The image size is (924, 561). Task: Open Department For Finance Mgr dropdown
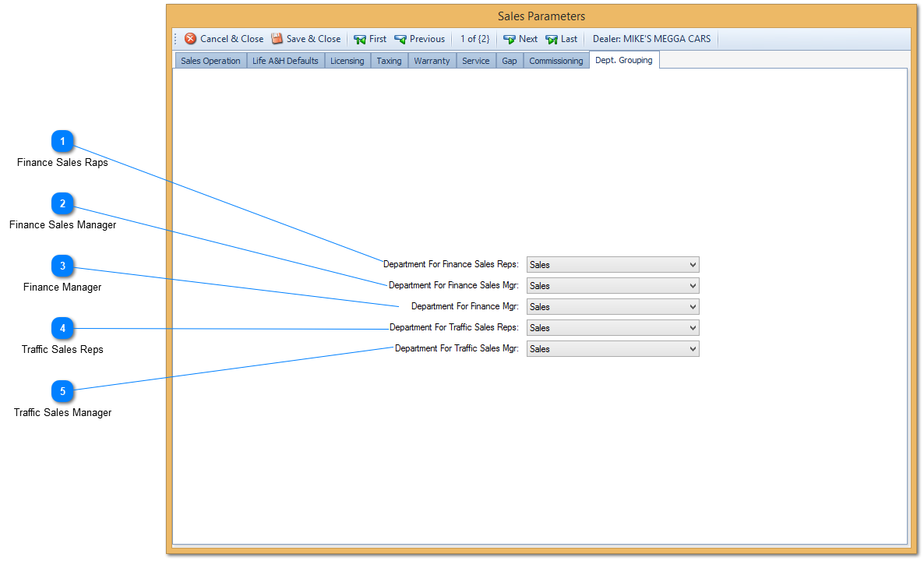613,307
